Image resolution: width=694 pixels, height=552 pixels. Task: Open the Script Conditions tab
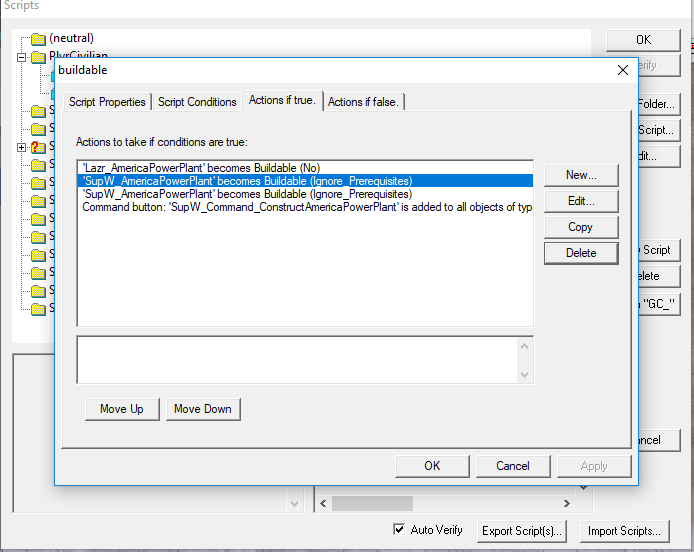(x=197, y=102)
